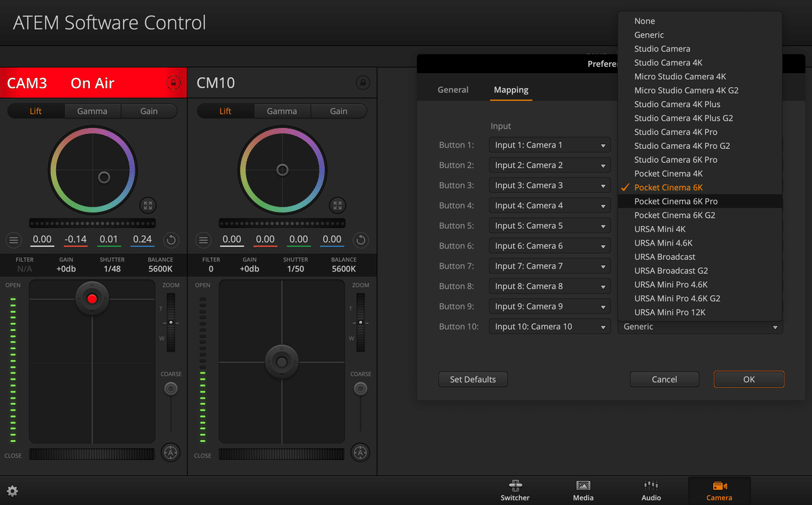Choose Pocket Cinema 4K option

[700, 173]
